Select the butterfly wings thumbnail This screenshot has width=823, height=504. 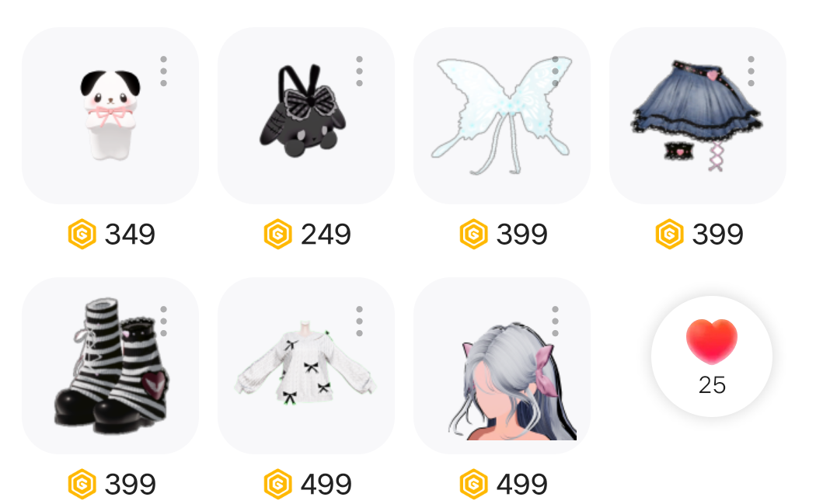(x=502, y=116)
